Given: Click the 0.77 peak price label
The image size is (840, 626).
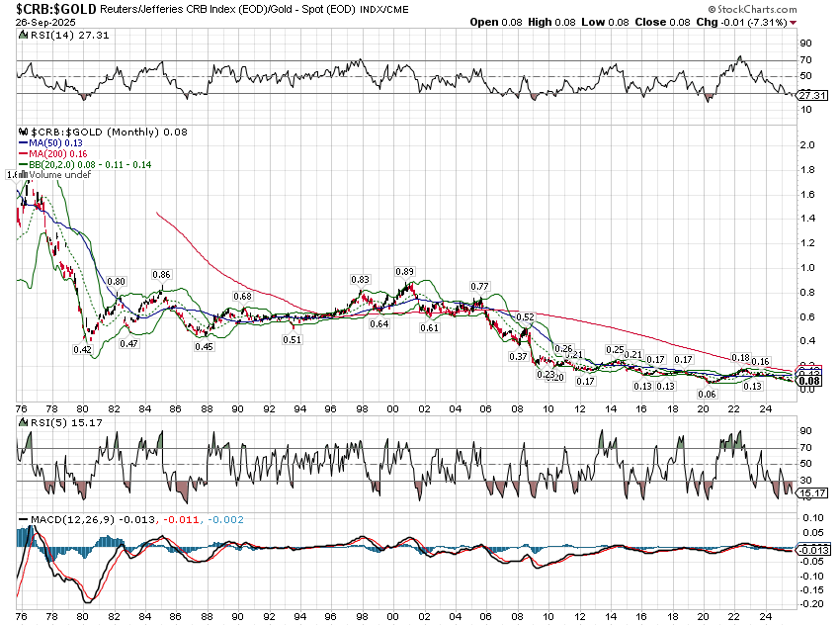Looking at the screenshot, I should [x=479, y=287].
